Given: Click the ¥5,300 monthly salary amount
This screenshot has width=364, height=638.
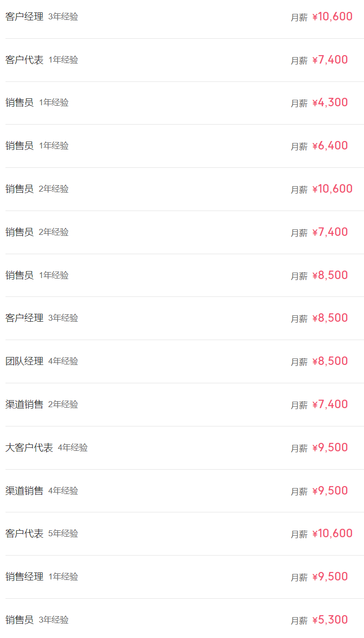Looking at the screenshot, I should tap(330, 620).
